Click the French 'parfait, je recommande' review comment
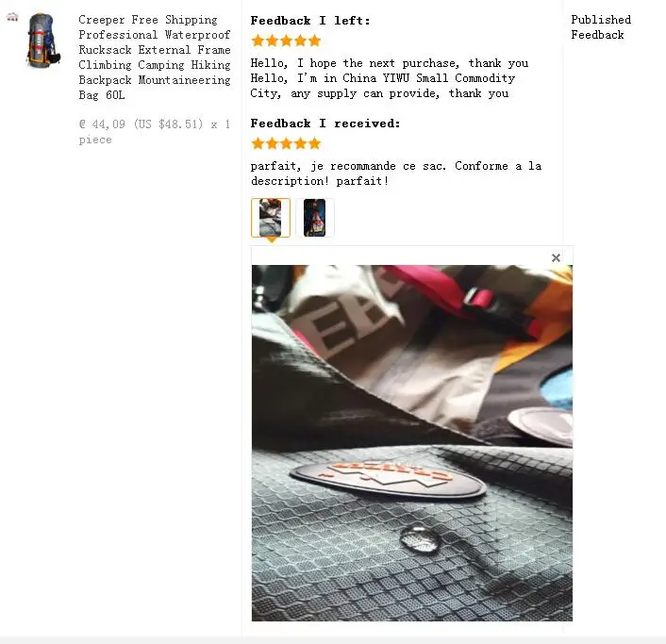 (396, 173)
